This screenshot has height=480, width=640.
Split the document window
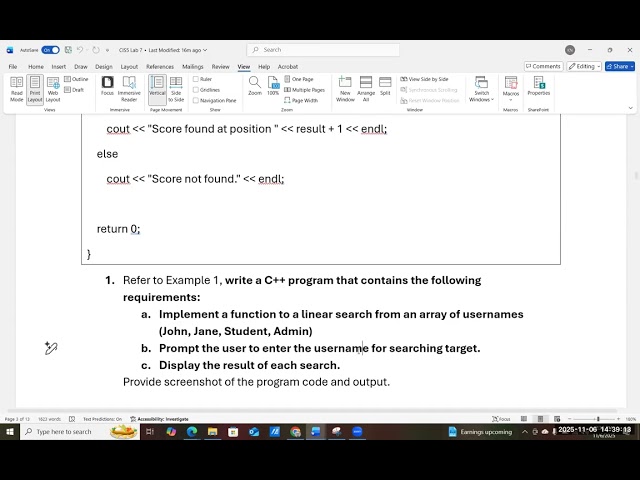385,86
